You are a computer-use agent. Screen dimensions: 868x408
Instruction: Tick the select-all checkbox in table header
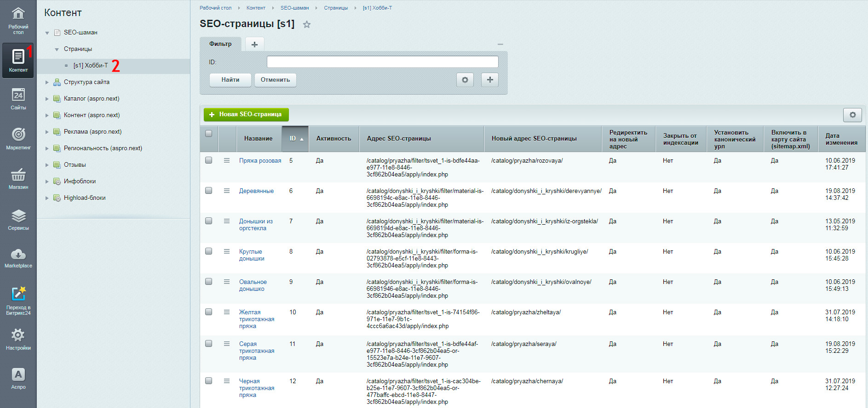click(x=208, y=134)
